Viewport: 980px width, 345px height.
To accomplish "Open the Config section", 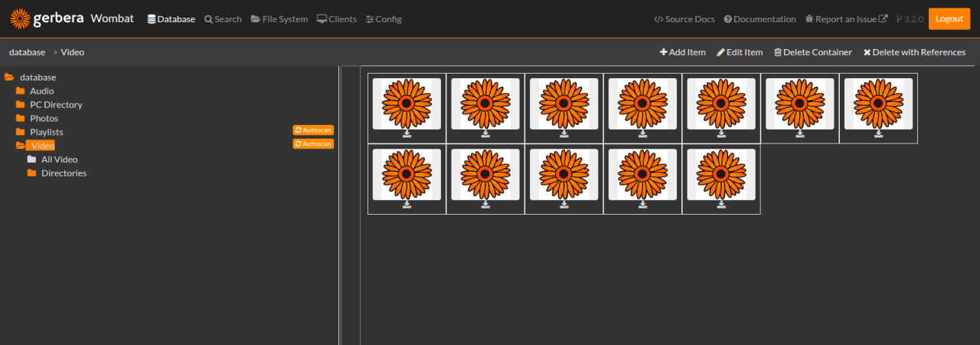I will [384, 19].
